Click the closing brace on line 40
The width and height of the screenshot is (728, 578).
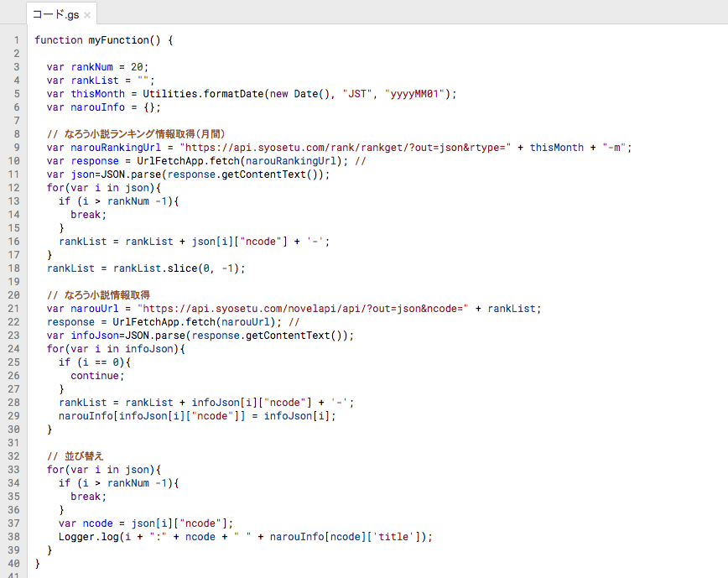click(38, 564)
